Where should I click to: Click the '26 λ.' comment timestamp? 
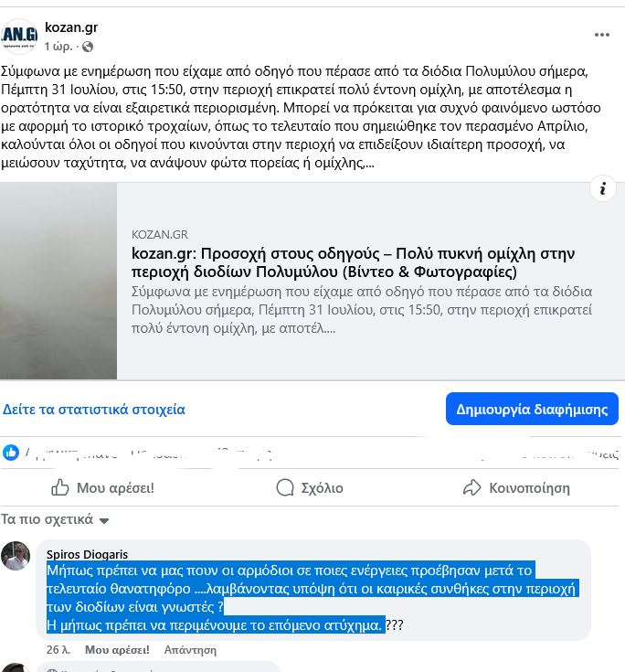[x=58, y=650]
